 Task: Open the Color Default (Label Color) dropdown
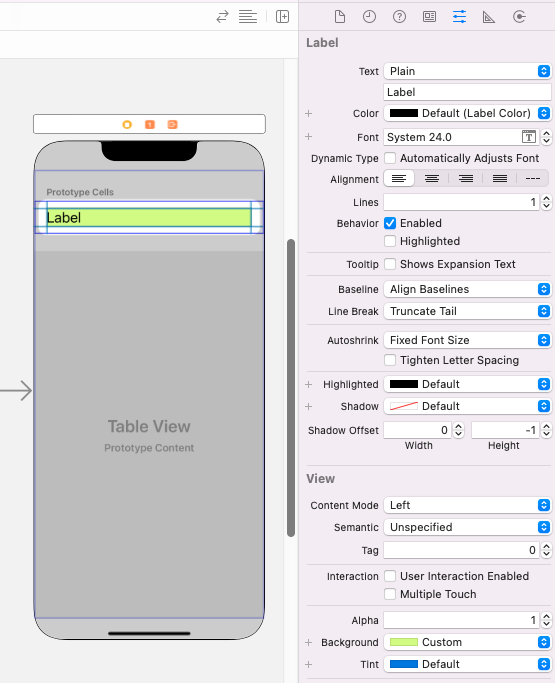pyautogui.click(x=467, y=113)
